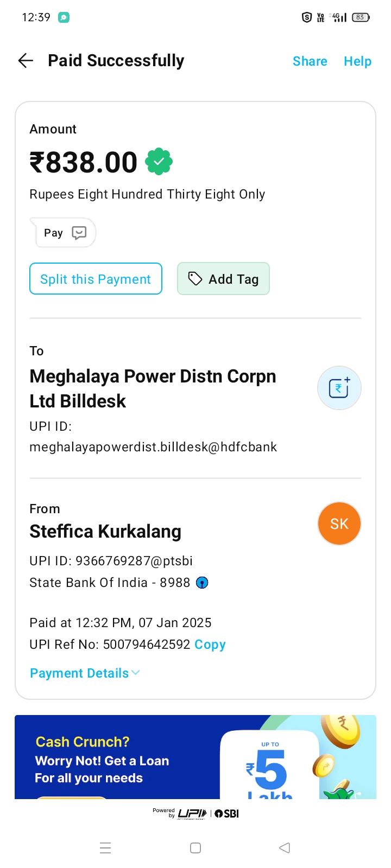Expand the Payment Details section

[79, 673]
